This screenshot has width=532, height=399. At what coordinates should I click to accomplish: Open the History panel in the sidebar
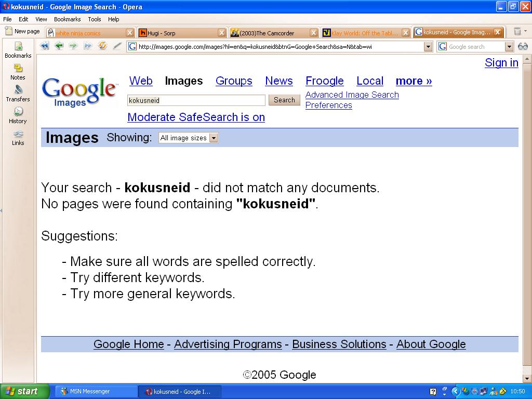click(x=18, y=115)
